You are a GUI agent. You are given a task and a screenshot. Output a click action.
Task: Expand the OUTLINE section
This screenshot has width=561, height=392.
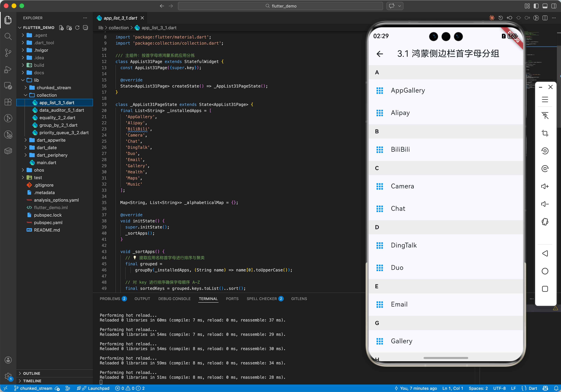[32, 373]
